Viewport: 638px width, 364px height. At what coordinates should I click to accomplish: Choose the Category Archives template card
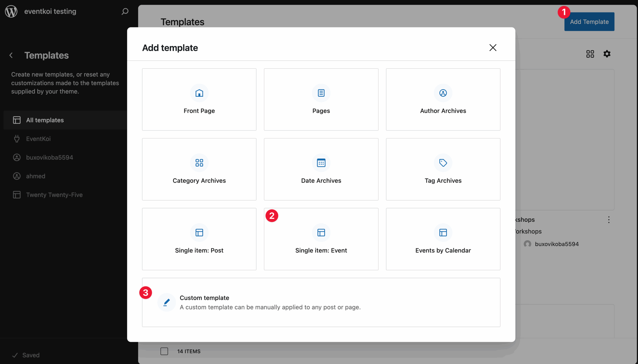[199, 169]
